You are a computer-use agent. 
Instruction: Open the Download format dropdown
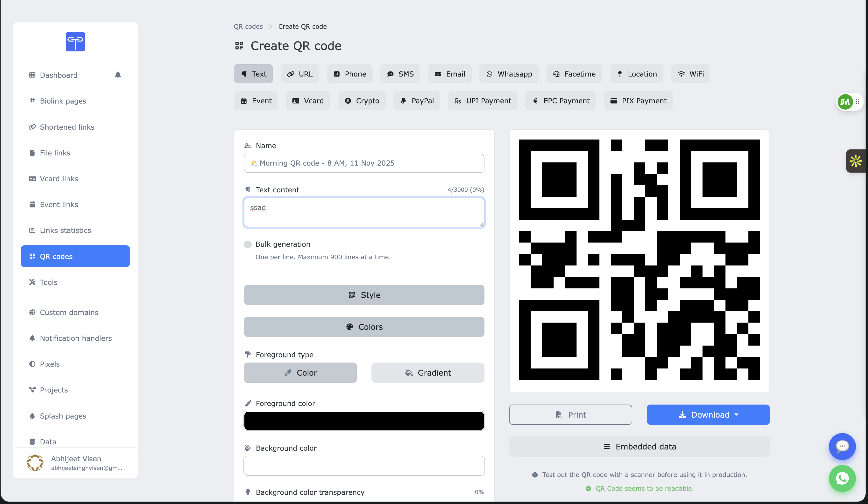(x=737, y=415)
